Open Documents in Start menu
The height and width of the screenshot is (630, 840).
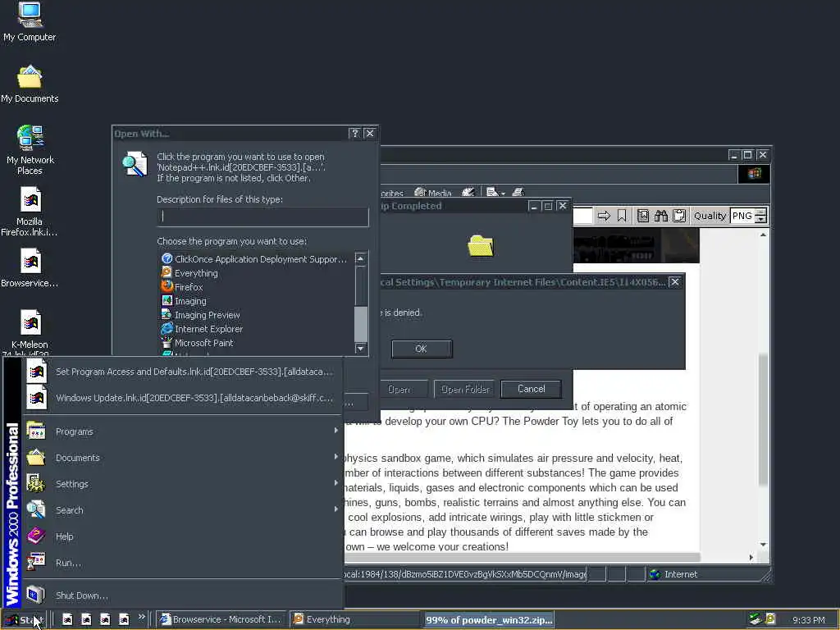click(x=182, y=458)
